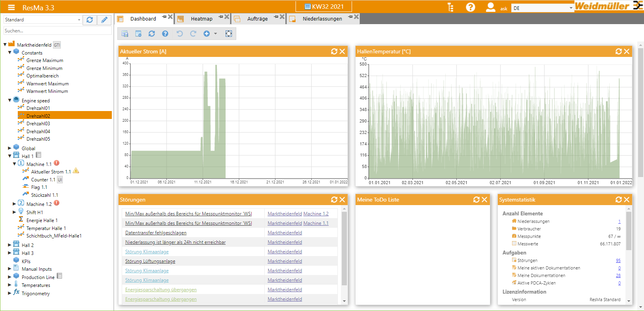The image size is (644, 311).
Task: Click the refresh icon in the dashboard toolbar
Action: click(152, 34)
